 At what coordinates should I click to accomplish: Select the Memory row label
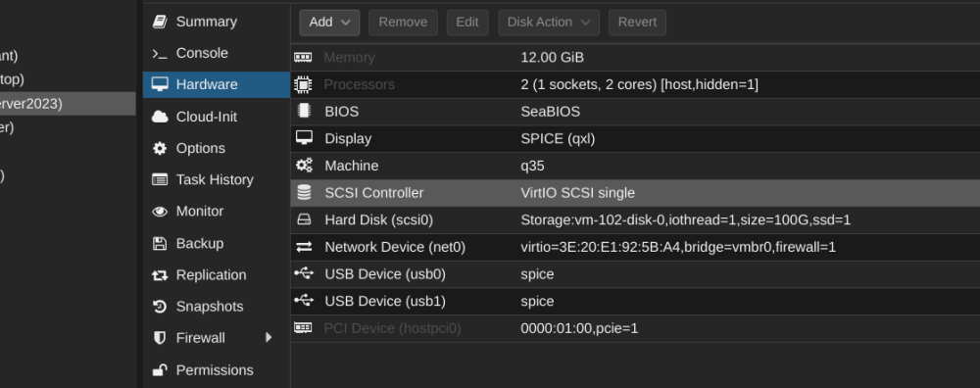click(350, 58)
